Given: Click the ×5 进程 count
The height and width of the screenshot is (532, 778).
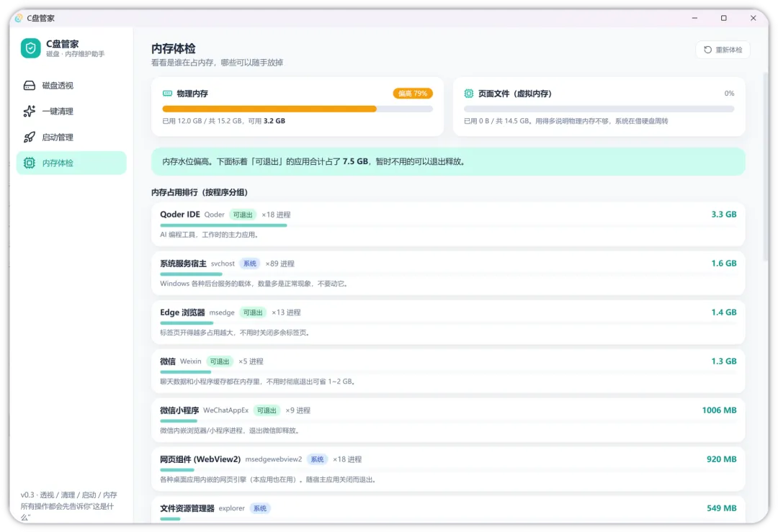Looking at the screenshot, I should tap(251, 361).
